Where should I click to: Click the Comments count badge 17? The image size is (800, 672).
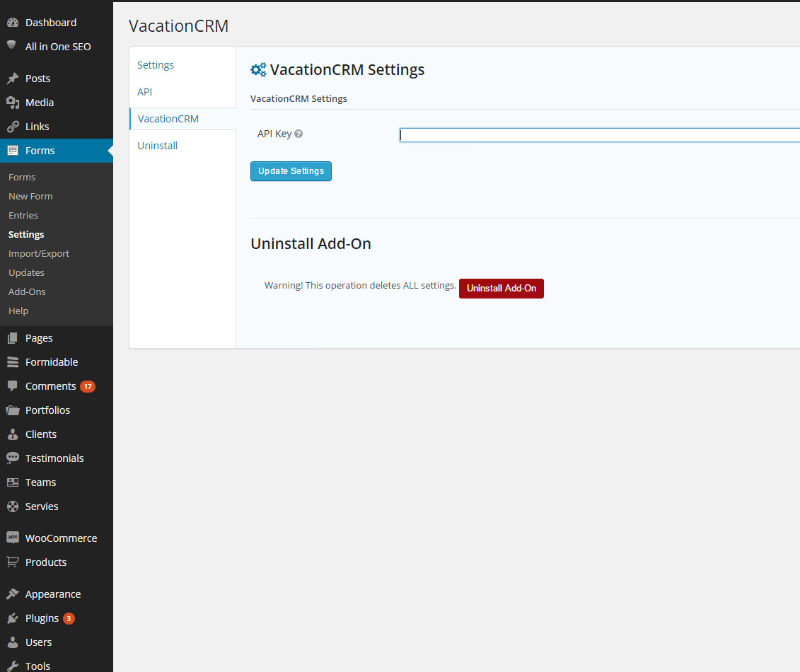[x=88, y=386]
